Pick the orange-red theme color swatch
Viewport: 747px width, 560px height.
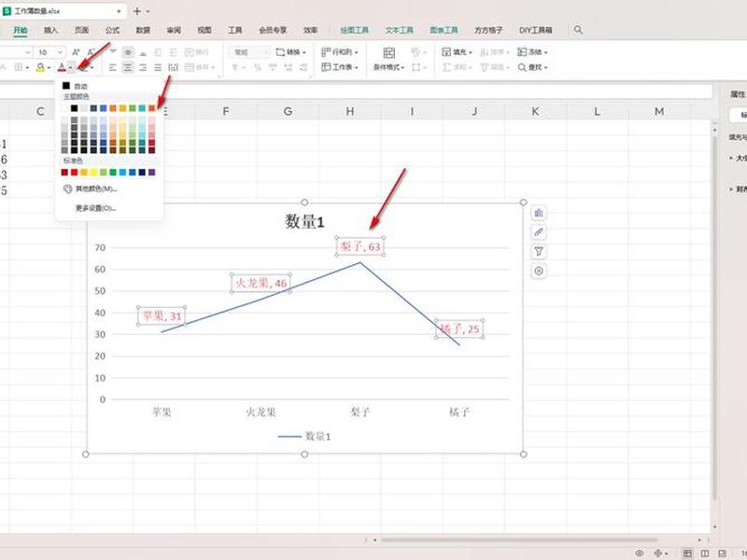pyautogui.click(x=151, y=108)
